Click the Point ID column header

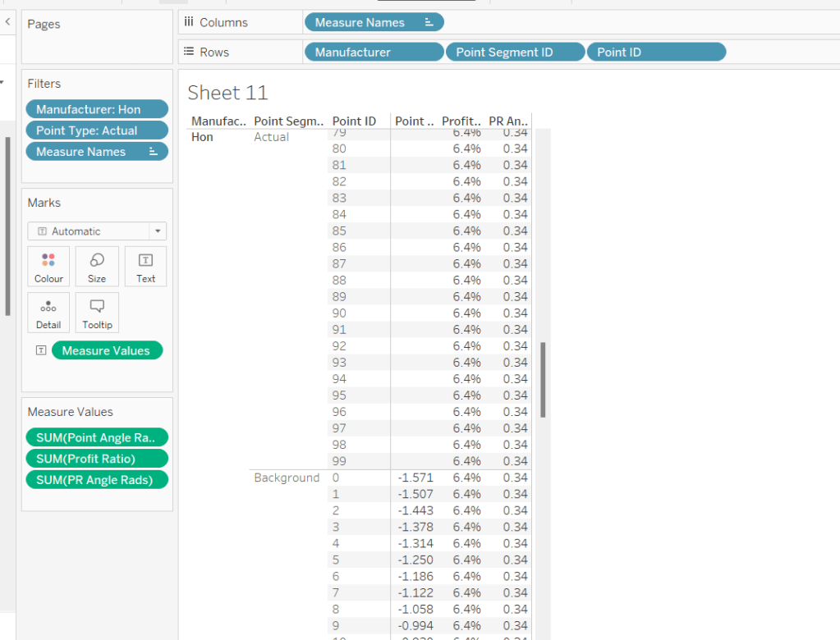(354, 121)
